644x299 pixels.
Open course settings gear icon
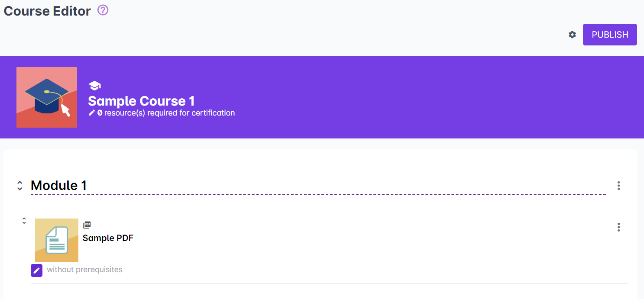pos(572,35)
